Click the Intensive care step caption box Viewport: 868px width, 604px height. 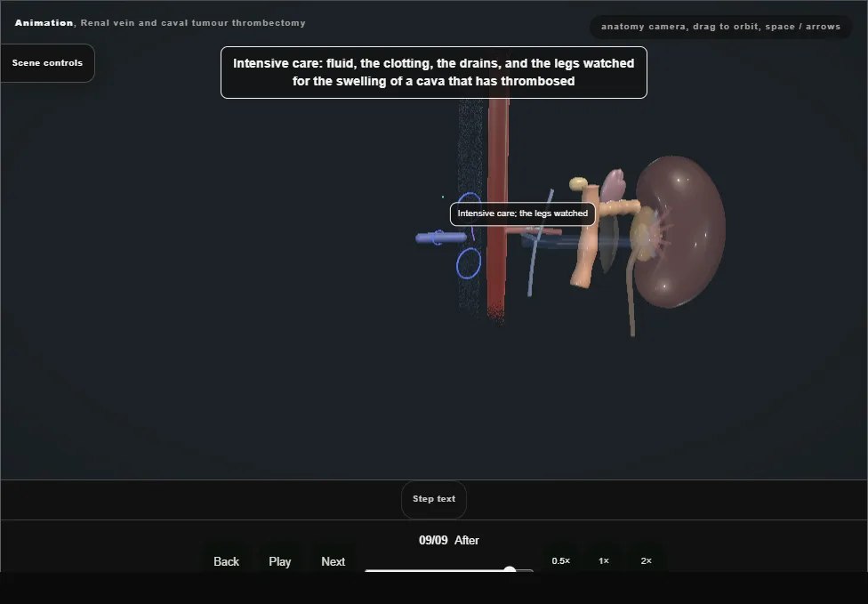tap(434, 73)
